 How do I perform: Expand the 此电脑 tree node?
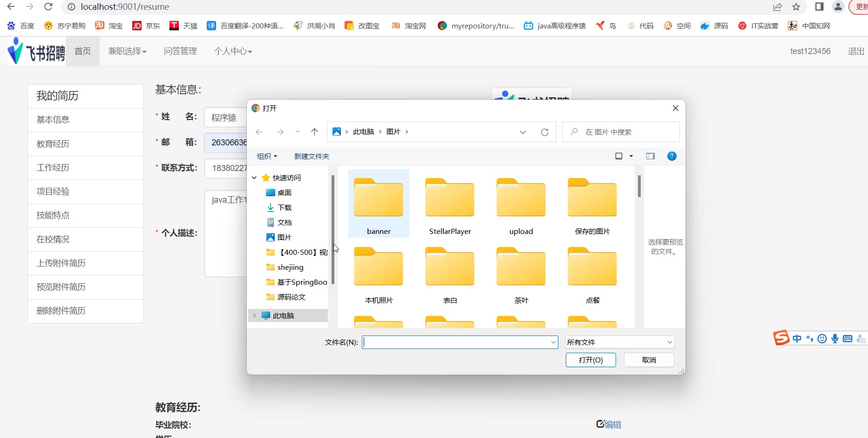click(254, 315)
